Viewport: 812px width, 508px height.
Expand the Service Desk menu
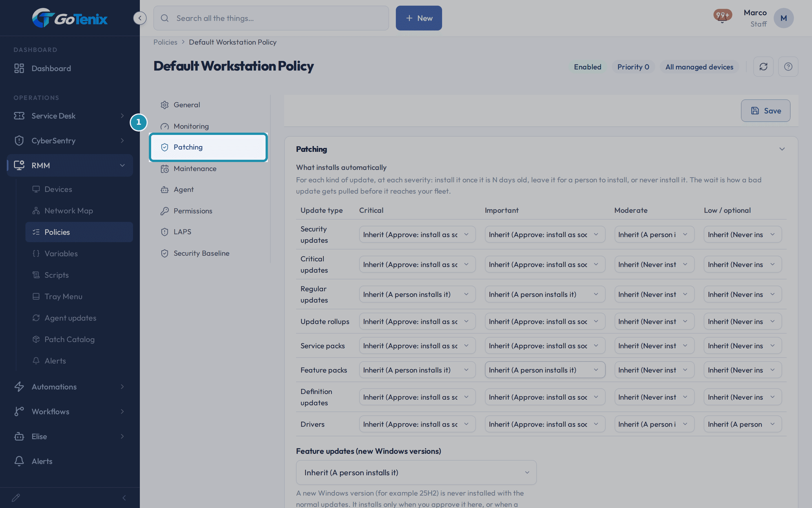pyautogui.click(x=70, y=116)
